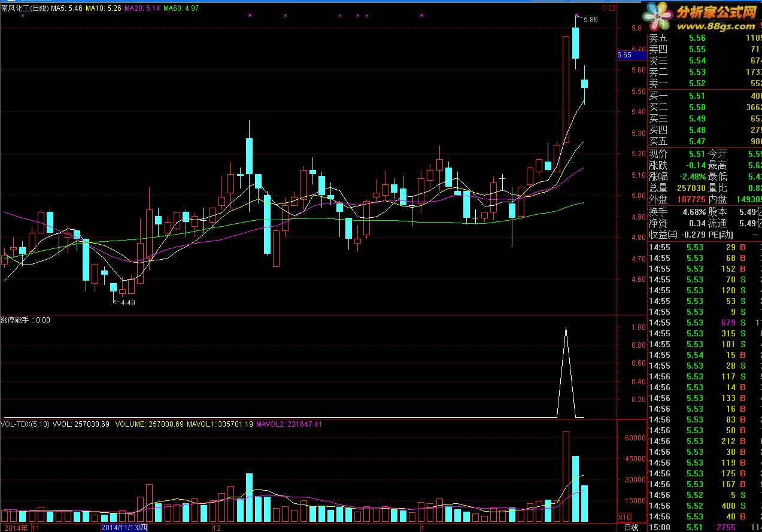
Task: Select the MA60: 4.97 indicator label
Action: [181, 8]
